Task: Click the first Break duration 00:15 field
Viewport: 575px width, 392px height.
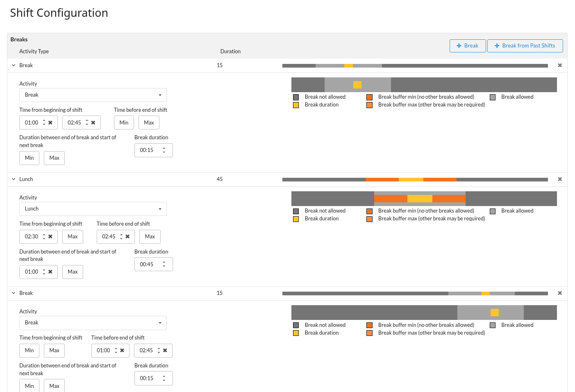Action: coord(148,150)
